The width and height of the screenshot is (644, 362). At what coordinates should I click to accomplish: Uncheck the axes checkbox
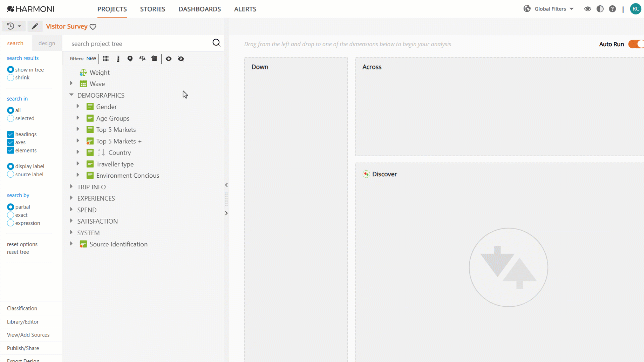point(10,142)
